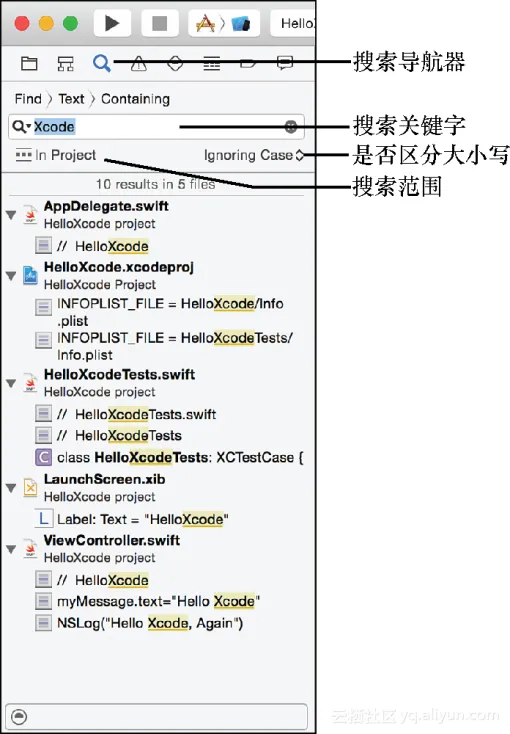This screenshot has height=734, width=510.
Task: Select HelloXcode.xcodeproj file in results
Action: [118, 267]
